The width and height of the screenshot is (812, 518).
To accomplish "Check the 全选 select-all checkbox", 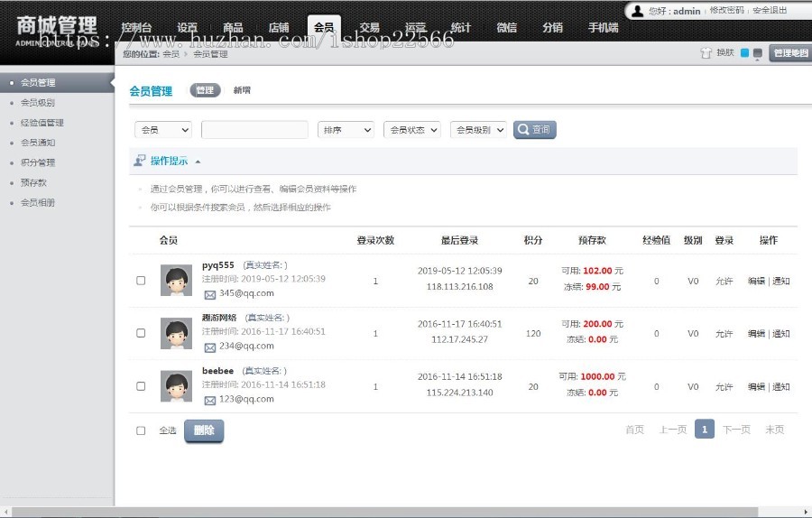I will point(141,430).
